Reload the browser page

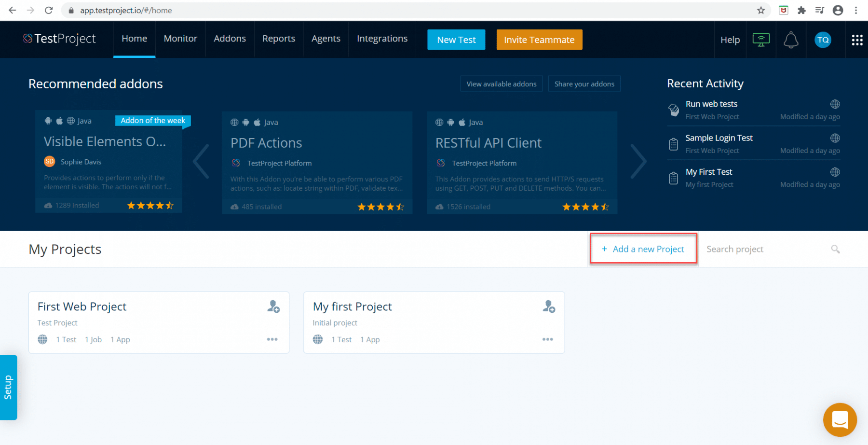click(49, 10)
